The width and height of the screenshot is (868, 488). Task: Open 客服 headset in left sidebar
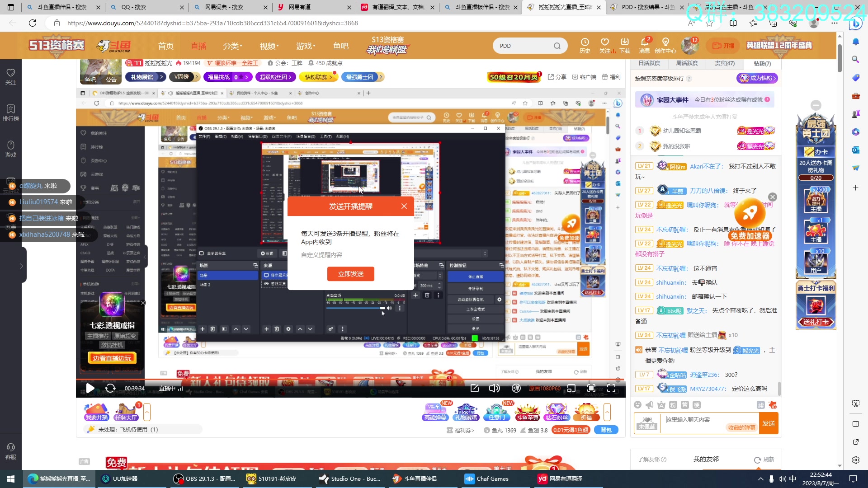(11, 451)
